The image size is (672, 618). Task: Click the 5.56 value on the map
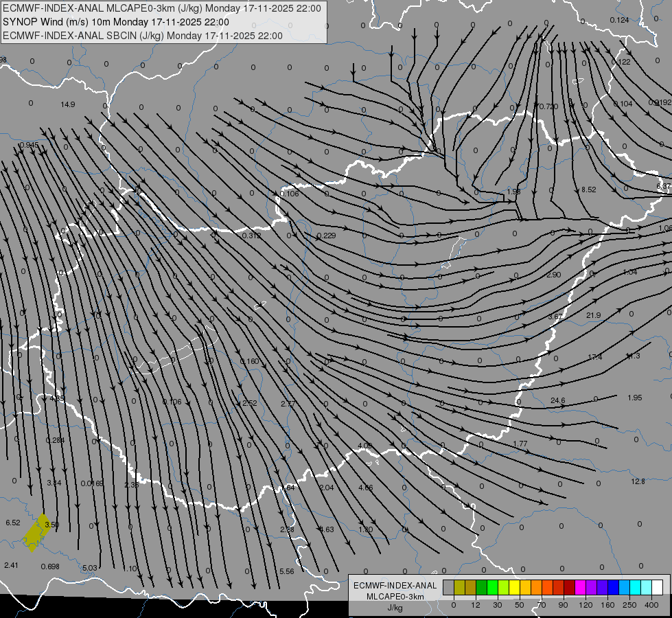click(x=287, y=571)
